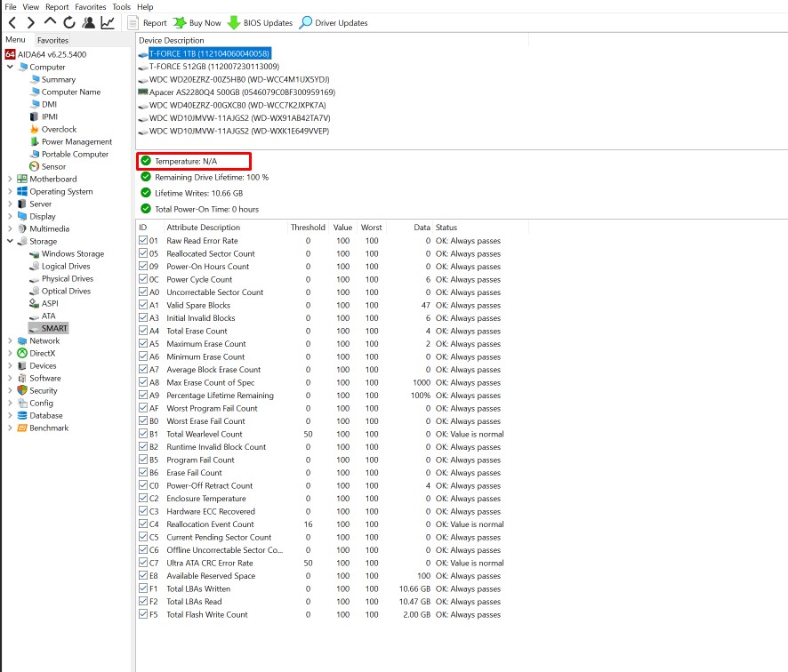Toggle the 05 Reallocated Sector Count checkbox

pos(143,253)
